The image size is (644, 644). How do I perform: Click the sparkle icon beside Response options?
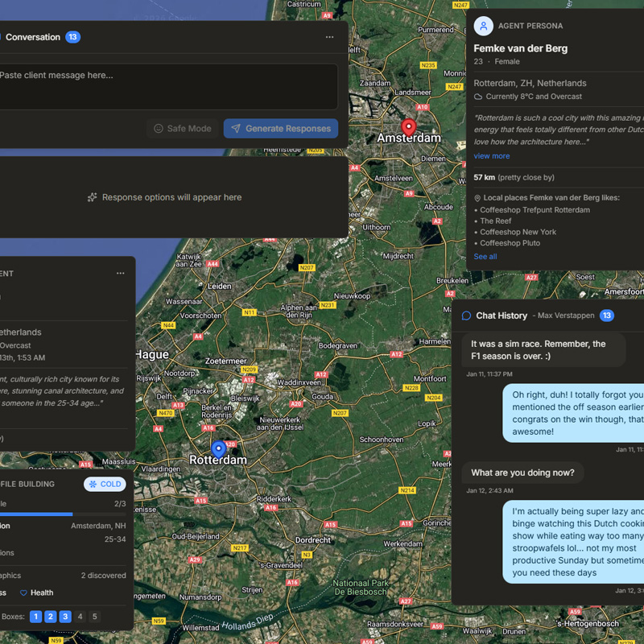[93, 197]
